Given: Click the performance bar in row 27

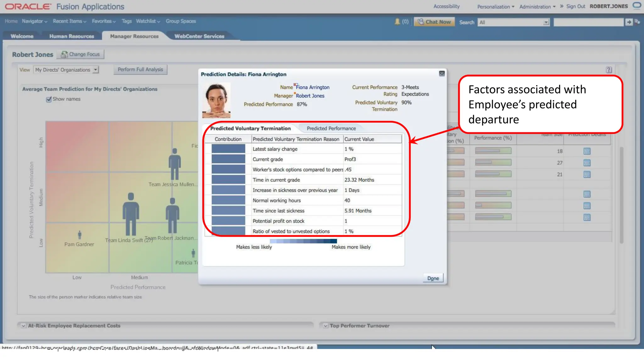Looking at the screenshot, I should click(x=493, y=162).
